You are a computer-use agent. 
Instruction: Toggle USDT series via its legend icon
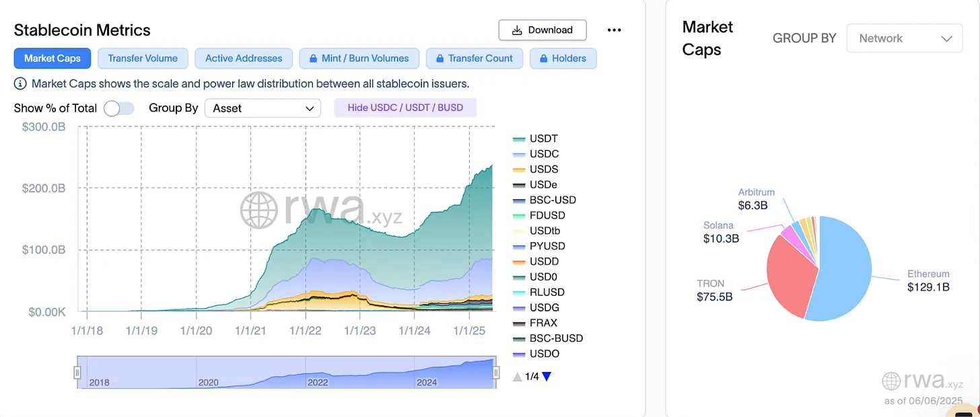[518, 139]
